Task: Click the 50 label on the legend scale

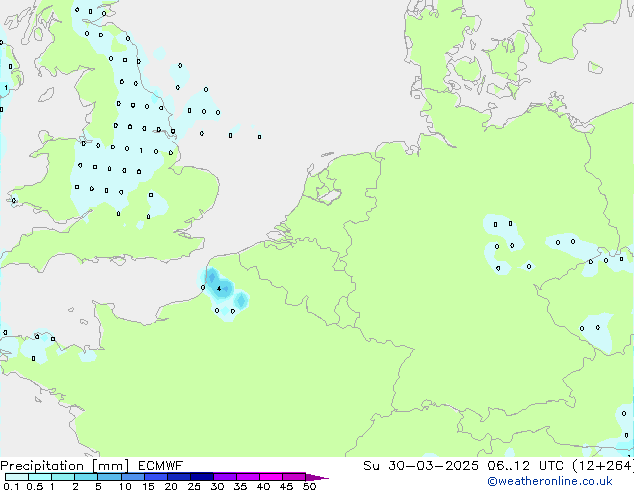Action: pos(309,487)
